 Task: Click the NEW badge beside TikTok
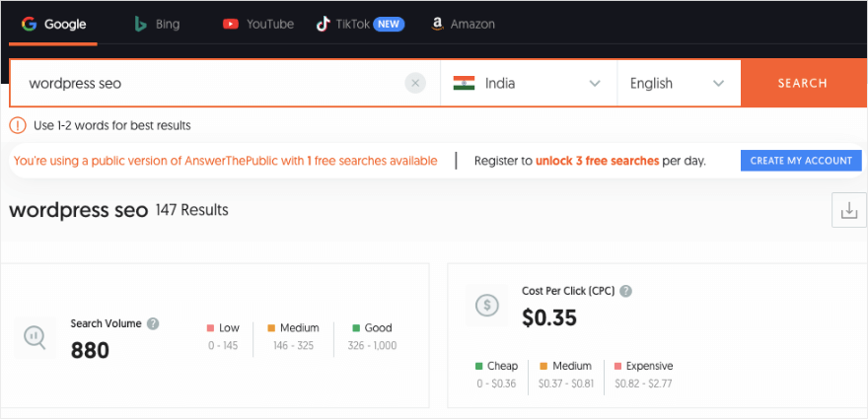click(x=390, y=25)
